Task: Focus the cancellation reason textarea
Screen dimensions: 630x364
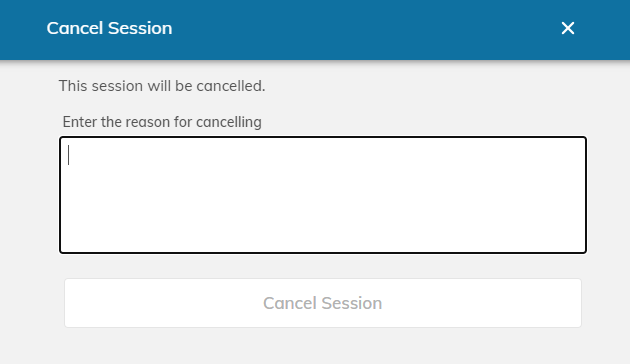Action: (323, 195)
